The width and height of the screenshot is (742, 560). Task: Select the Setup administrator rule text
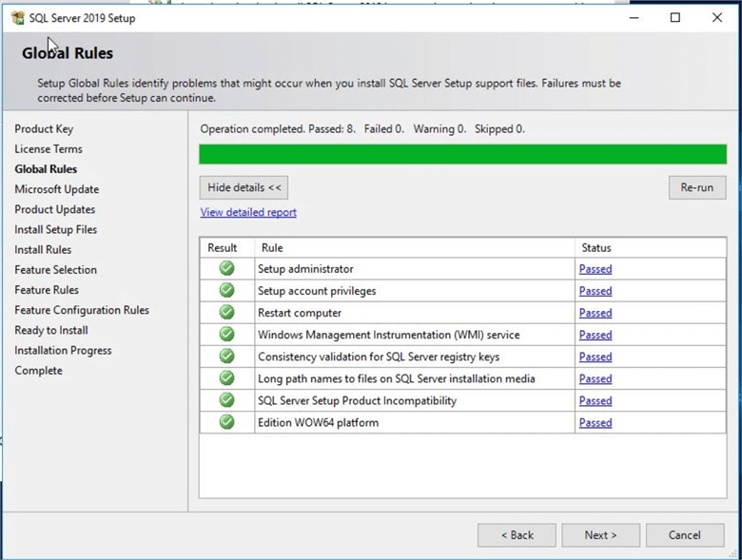(305, 269)
